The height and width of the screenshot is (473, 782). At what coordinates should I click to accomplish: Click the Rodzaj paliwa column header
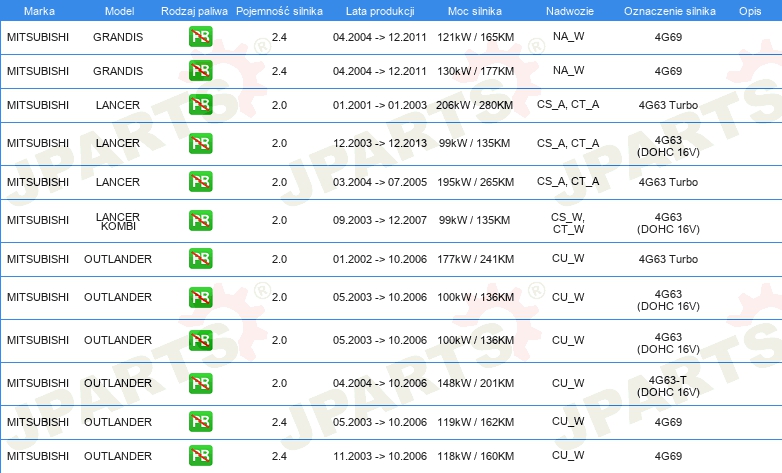pyautogui.click(x=194, y=11)
